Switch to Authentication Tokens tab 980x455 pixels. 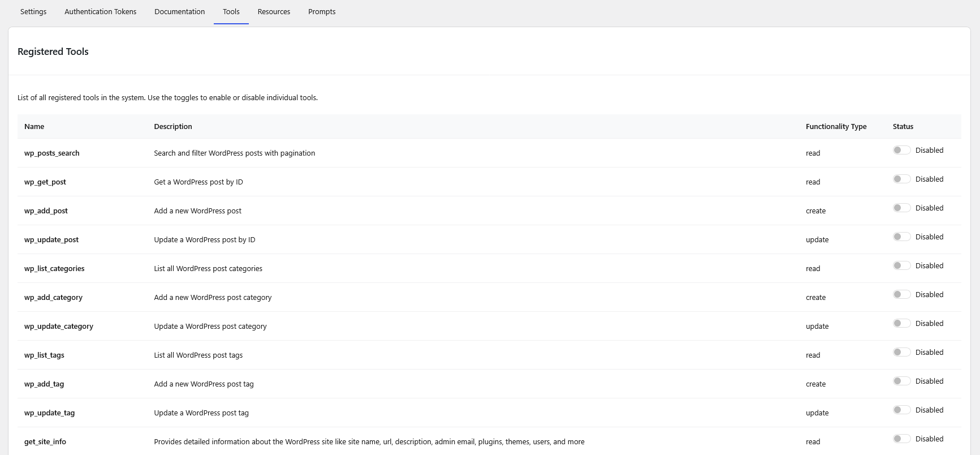[x=100, y=12]
